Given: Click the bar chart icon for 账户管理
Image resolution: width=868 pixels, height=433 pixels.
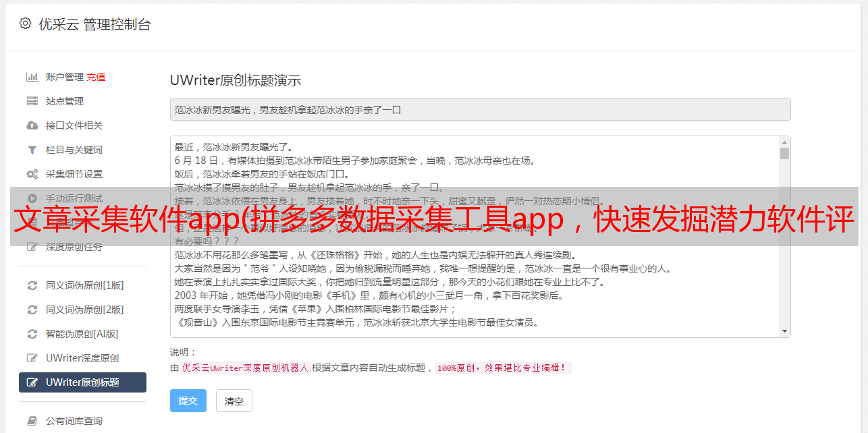Looking at the screenshot, I should coord(32,77).
